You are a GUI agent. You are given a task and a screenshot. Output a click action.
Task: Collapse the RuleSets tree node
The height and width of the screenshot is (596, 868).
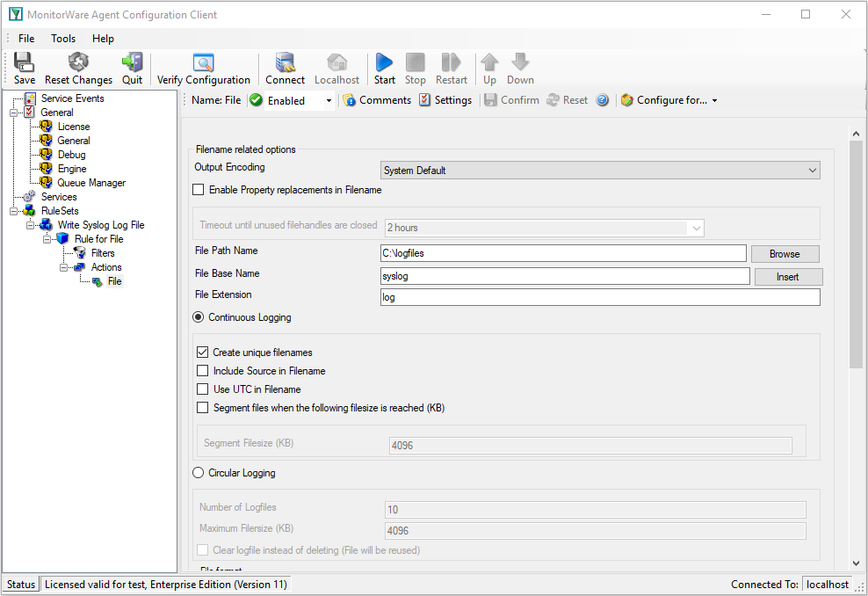coord(13,211)
